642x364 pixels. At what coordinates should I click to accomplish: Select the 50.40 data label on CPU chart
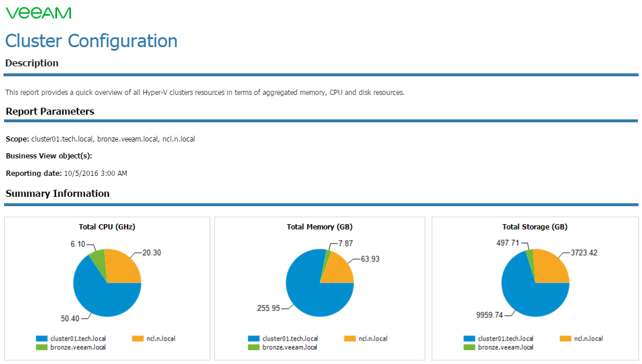pyautogui.click(x=70, y=318)
